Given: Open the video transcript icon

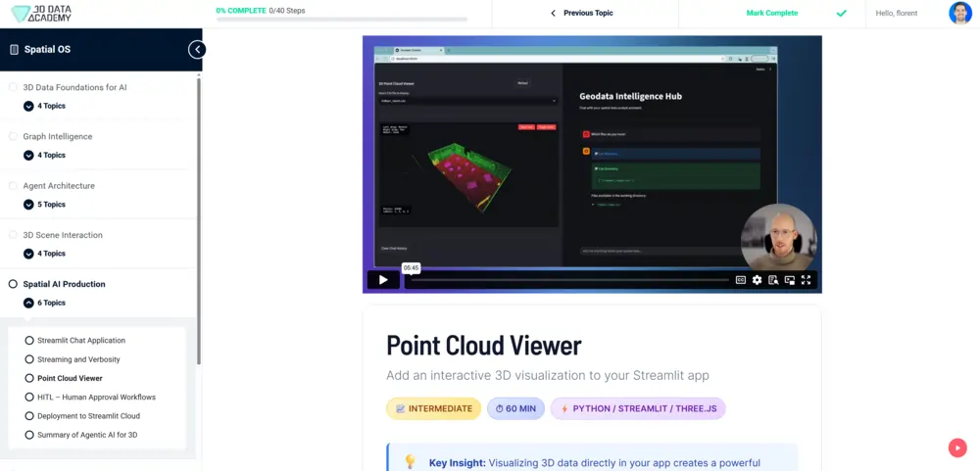Looking at the screenshot, I should (773, 280).
